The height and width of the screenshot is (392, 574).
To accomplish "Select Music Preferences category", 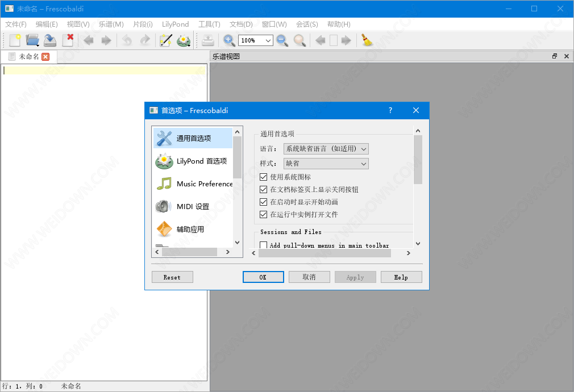I will coord(193,184).
